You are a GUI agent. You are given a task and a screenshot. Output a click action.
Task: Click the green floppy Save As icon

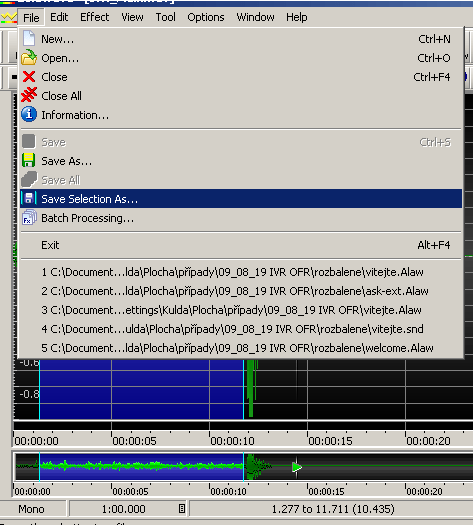pos(29,161)
